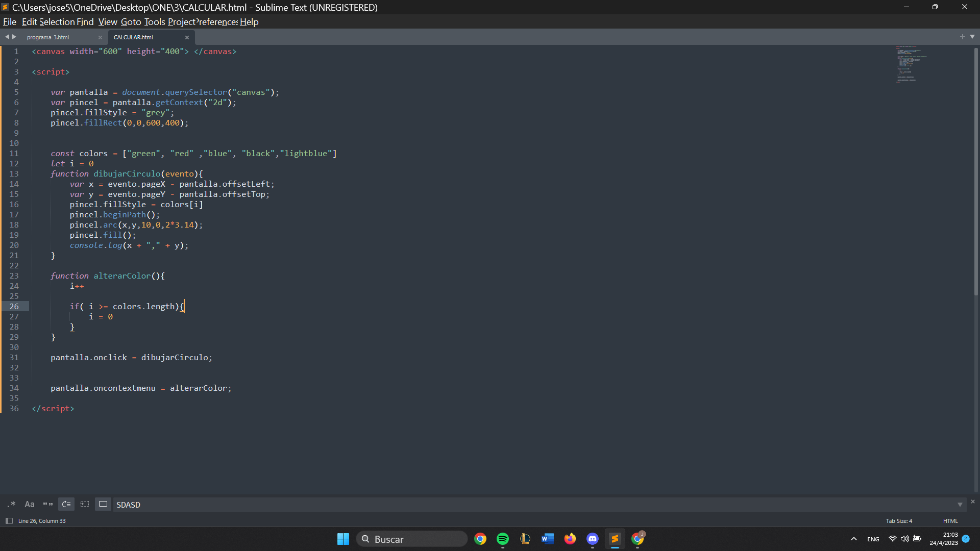Toggle in-selection search option

click(85, 504)
